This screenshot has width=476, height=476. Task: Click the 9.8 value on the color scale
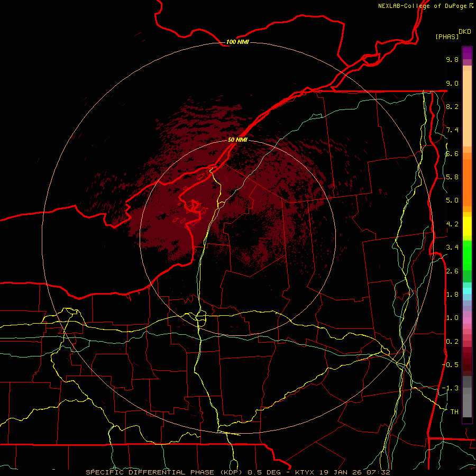tap(452, 59)
